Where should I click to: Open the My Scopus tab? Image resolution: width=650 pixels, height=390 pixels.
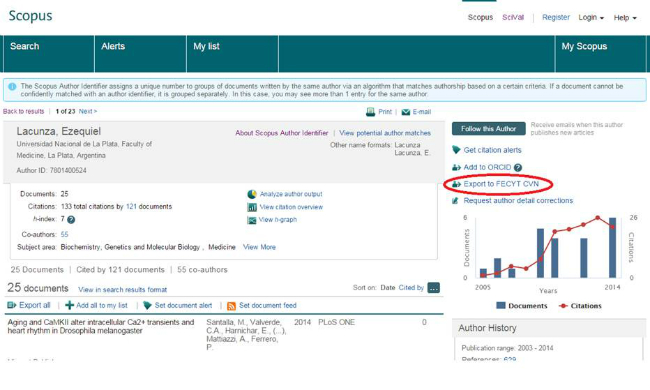[x=600, y=54]
